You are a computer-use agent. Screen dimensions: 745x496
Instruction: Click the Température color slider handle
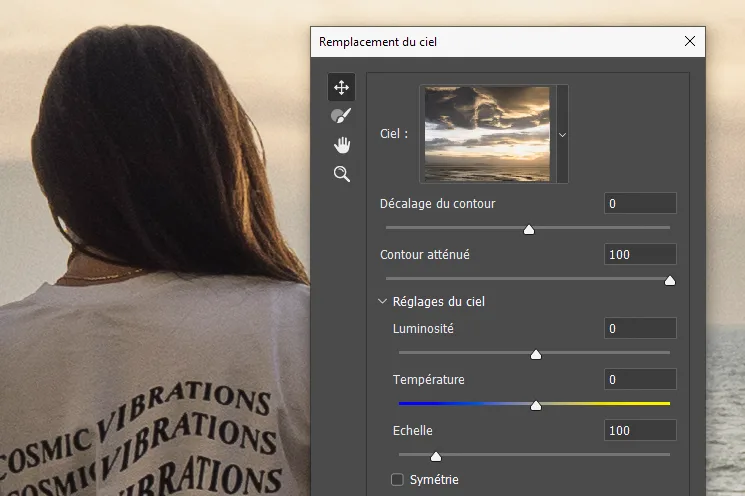coord(536,405)
